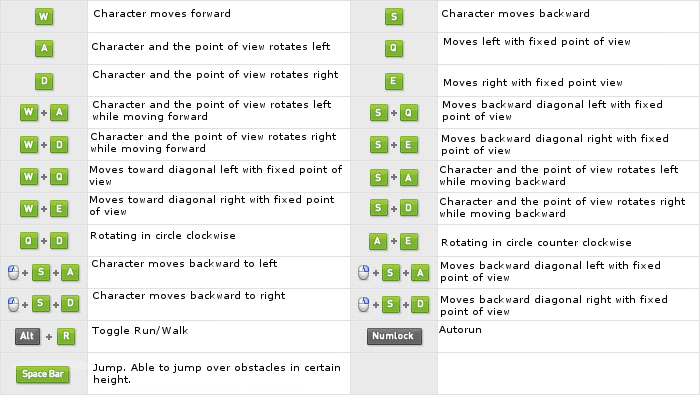
Task: Click the W key icon for moving forward
Action: tap(44, 17)
